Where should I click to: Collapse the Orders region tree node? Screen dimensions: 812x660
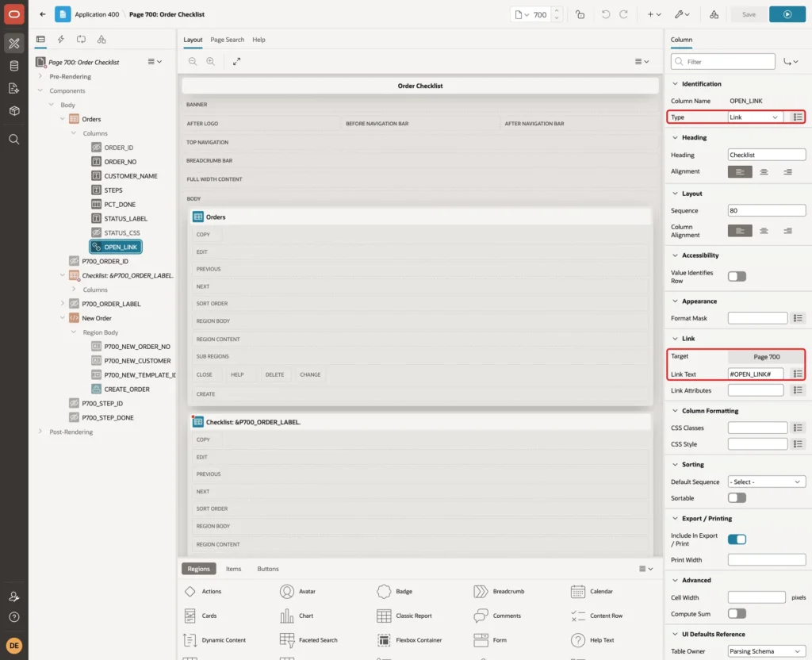pyautogui.click(x=63, y=119)
